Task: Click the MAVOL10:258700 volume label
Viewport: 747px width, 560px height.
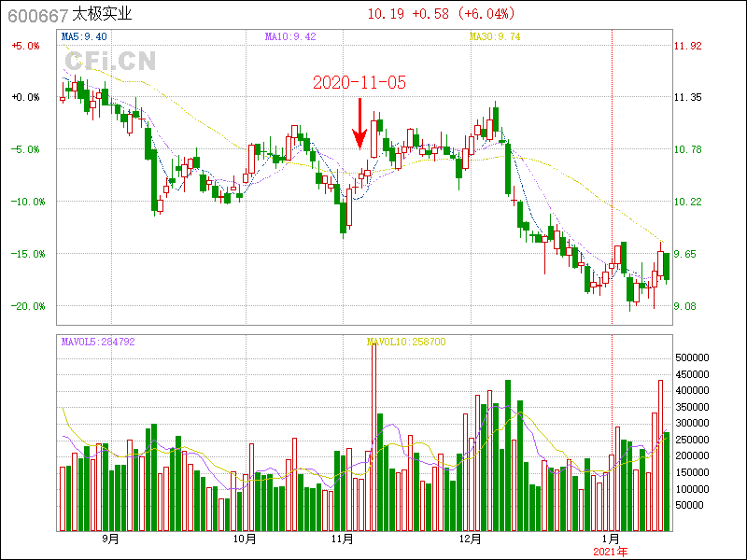Action: pyautogui.click(x=406, y=342)
